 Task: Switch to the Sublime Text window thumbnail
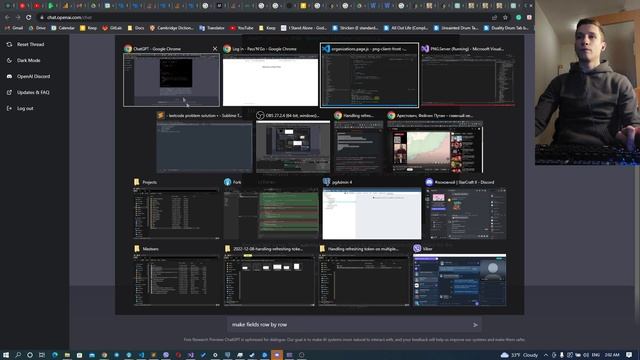click(204, 147)
